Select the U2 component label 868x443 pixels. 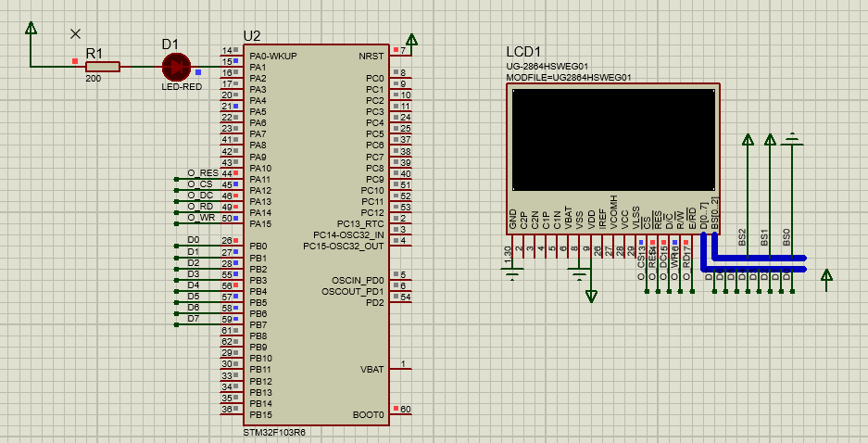[252, 36]
